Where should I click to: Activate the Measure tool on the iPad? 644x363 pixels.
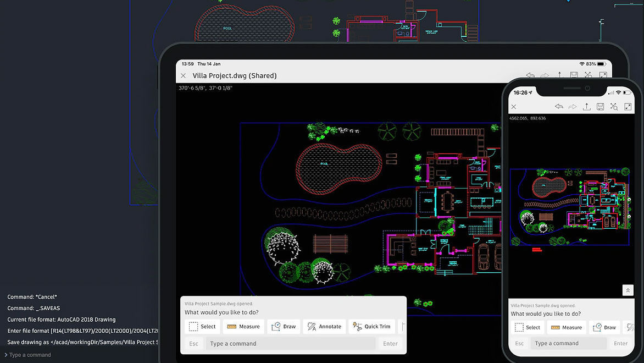pos(243,326)
